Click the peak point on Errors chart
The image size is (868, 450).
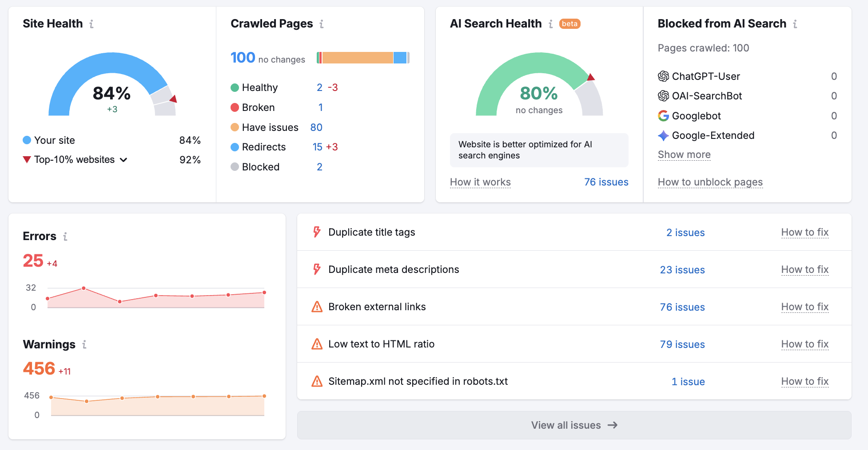coord(84,288)
